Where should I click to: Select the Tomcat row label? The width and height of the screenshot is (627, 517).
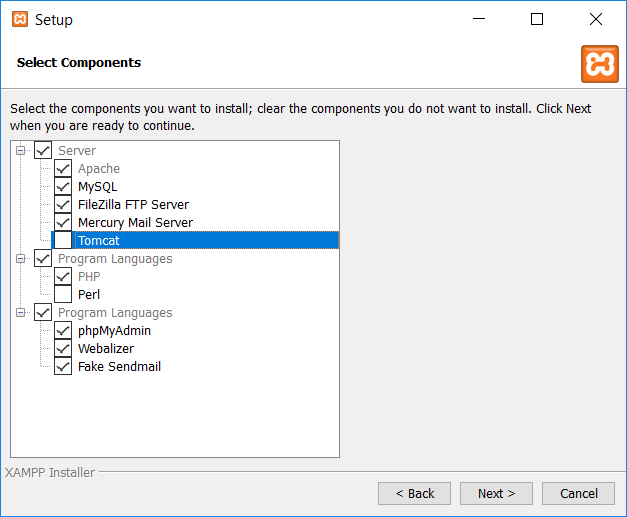pyautogui.click(x=98, y=241)
